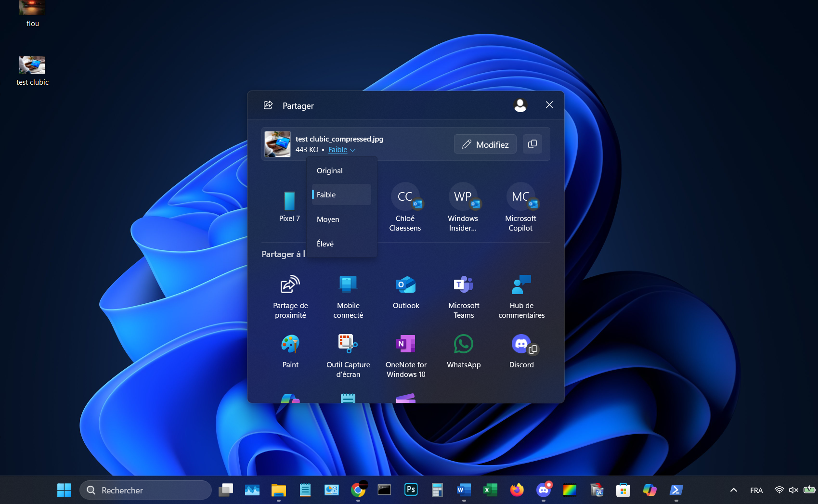Screen dimensions: 818x504
Task: Select the Élevé quality option
Action: click(325, 244)
